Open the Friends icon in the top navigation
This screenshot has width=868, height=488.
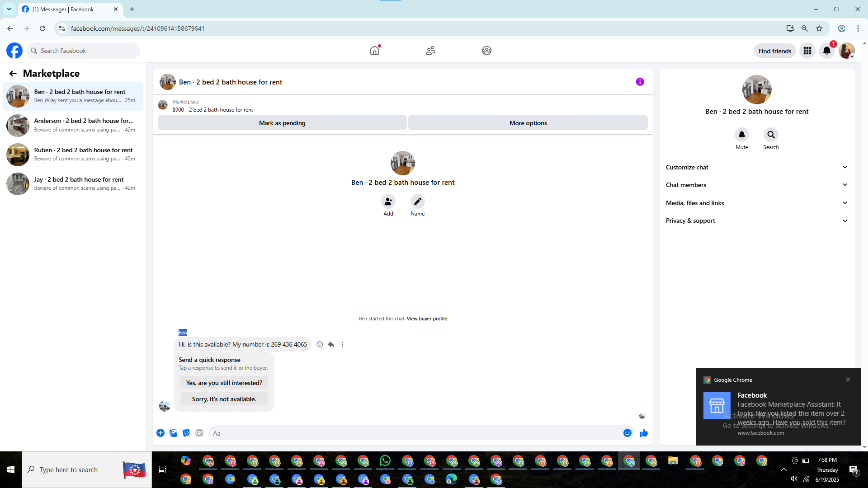click(431, 51)
